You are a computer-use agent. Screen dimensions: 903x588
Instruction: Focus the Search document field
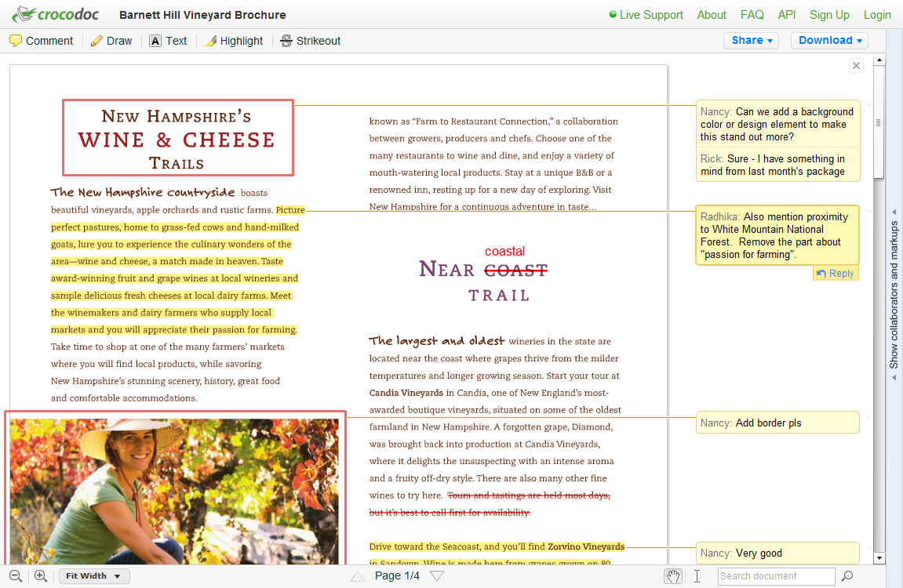(776, 576)
